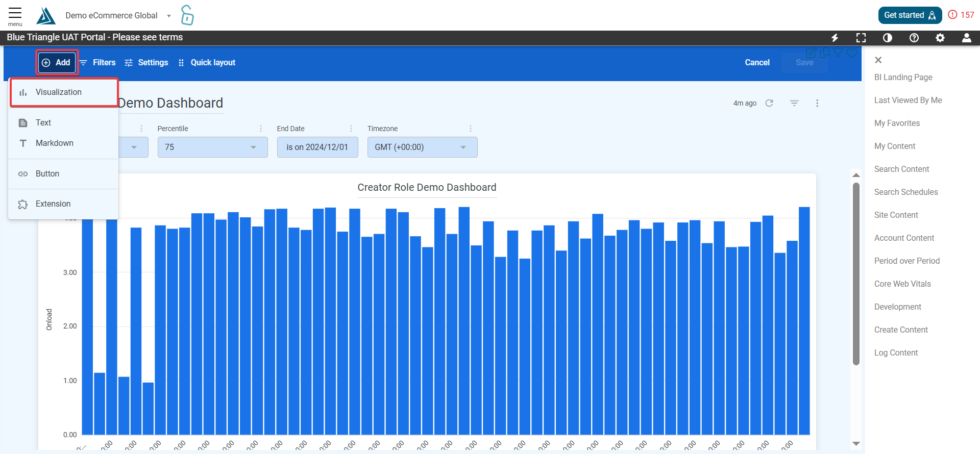Screen dimensions: 980x454
Task: Open Account Content
Action: pos(904,238)
